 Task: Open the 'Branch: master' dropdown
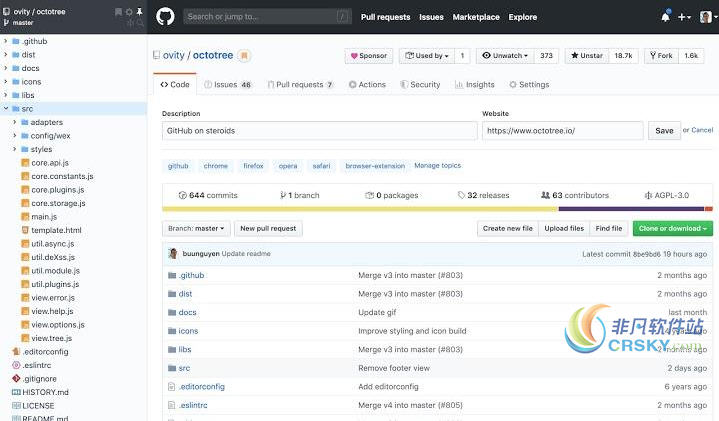(x=196, y=228)
